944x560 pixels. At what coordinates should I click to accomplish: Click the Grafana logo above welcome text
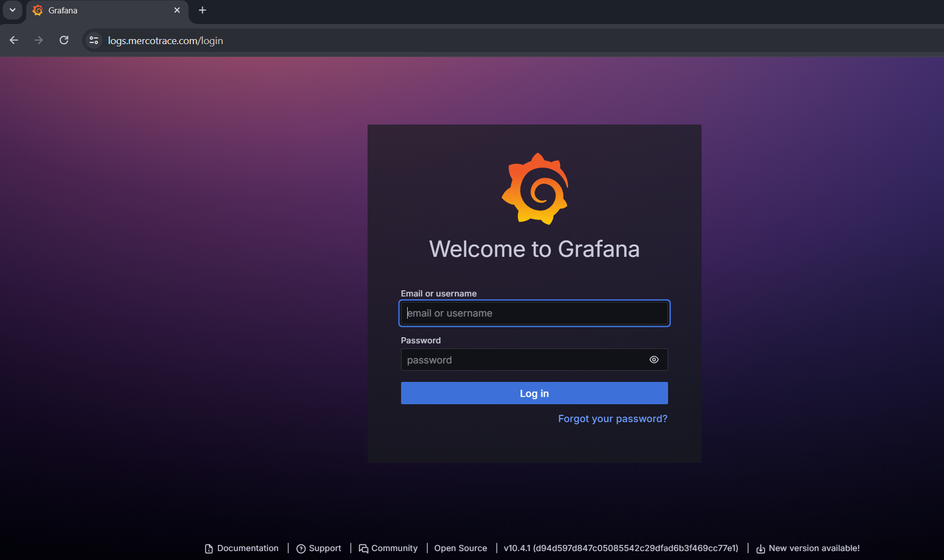tap(535, 189)
